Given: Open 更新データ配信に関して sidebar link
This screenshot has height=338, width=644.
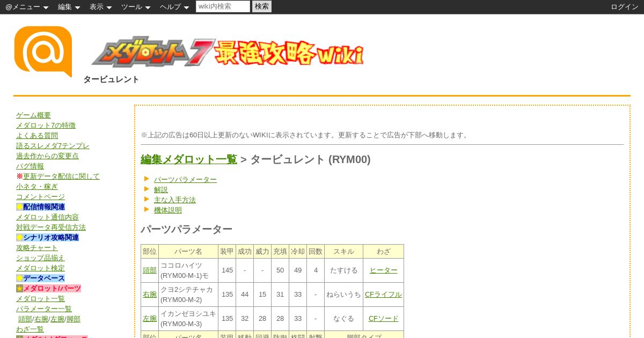Looking at the screenshot, I should tap(61, 177).
